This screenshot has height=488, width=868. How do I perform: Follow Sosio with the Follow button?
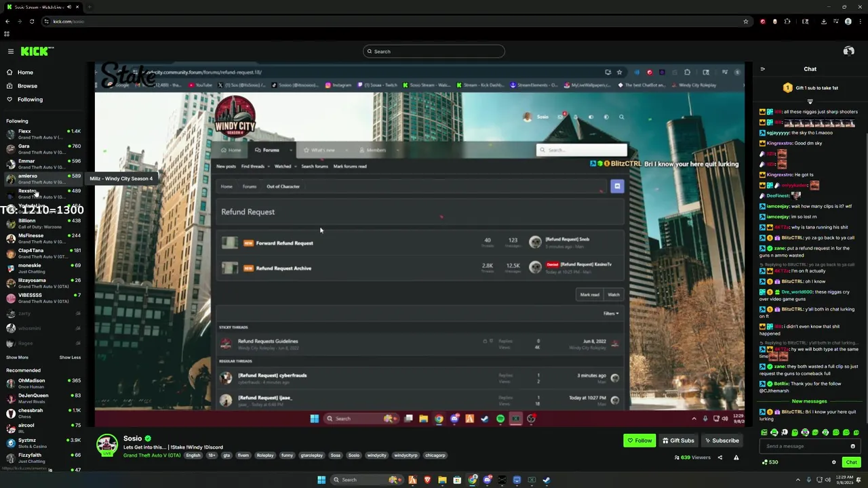coord(639,441)
